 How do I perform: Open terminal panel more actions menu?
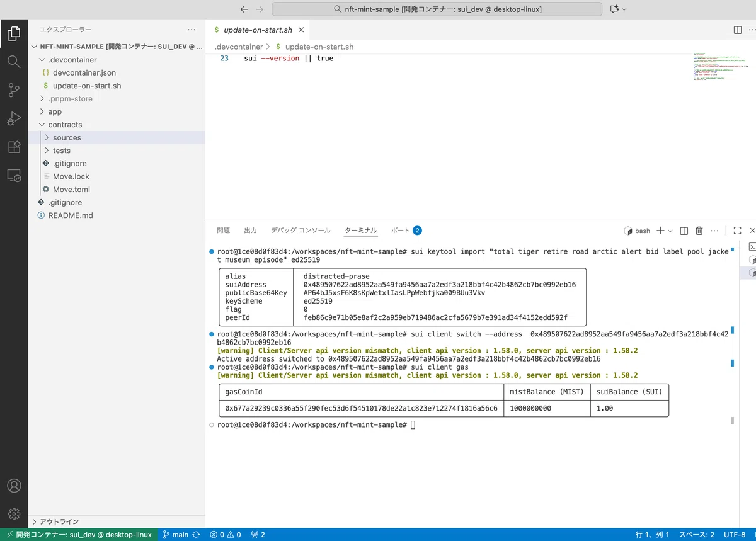714,231
